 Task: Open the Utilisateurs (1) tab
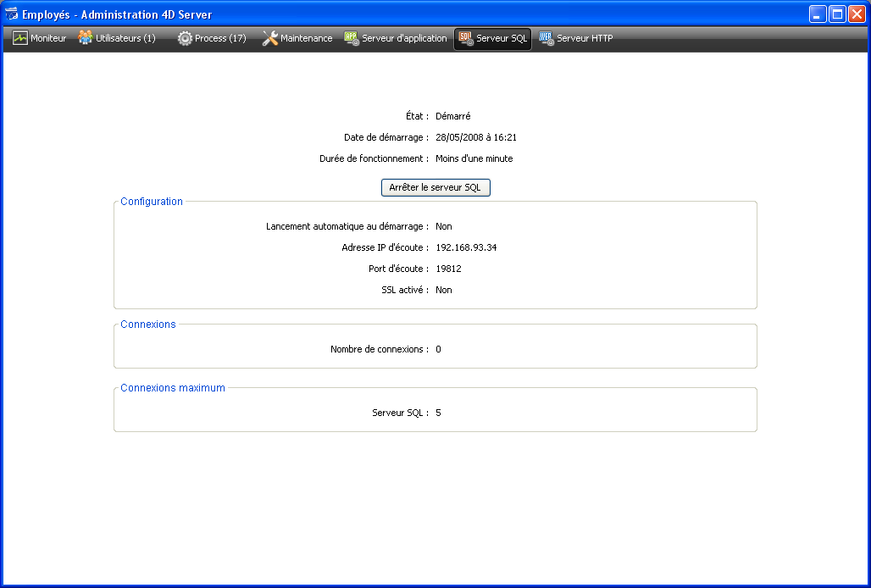point(125,38)
